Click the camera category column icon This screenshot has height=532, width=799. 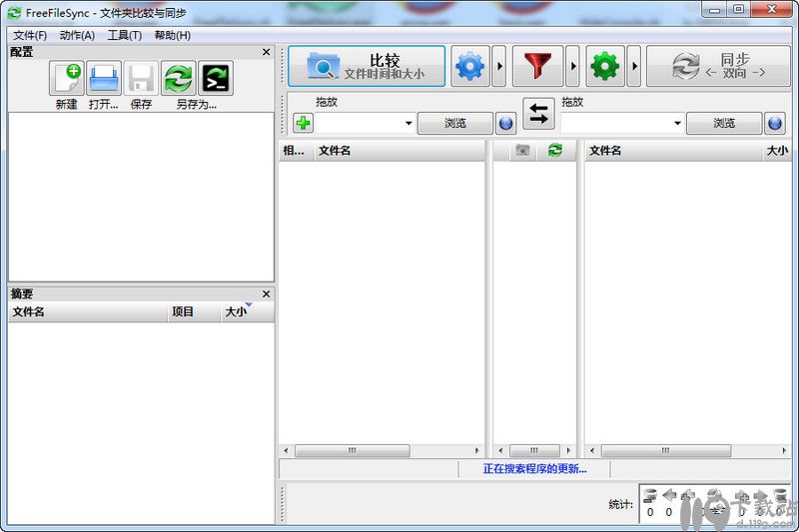click(x=522, y=150)
